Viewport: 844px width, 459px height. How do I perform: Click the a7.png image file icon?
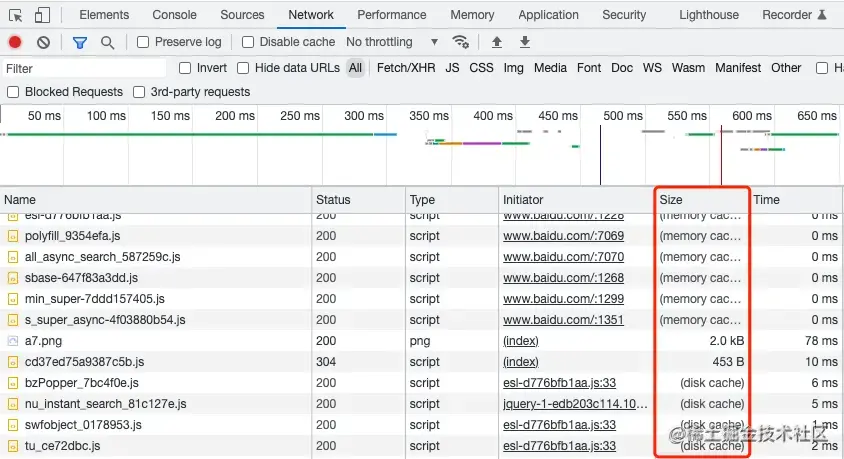pyautogui.click(x=13, y=341)
